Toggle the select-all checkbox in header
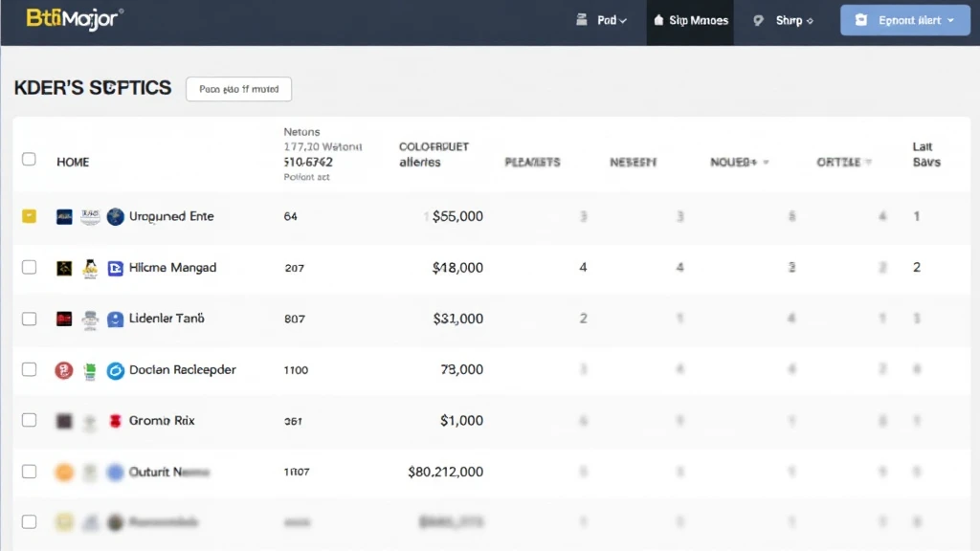Image resolution: width=980 pixels, height=551 pixels. [x=29, y=160]
